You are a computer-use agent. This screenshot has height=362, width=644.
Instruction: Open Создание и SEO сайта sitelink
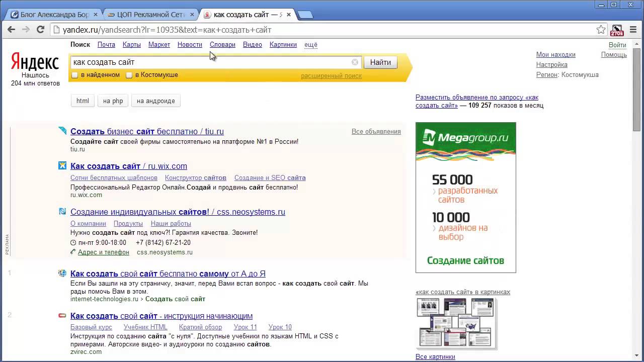270,178
